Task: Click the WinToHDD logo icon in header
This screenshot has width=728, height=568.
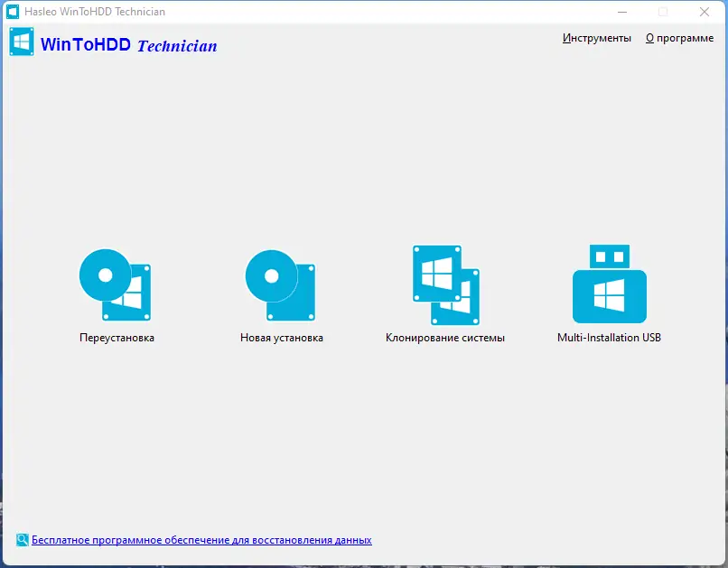Action: (22, 42)
